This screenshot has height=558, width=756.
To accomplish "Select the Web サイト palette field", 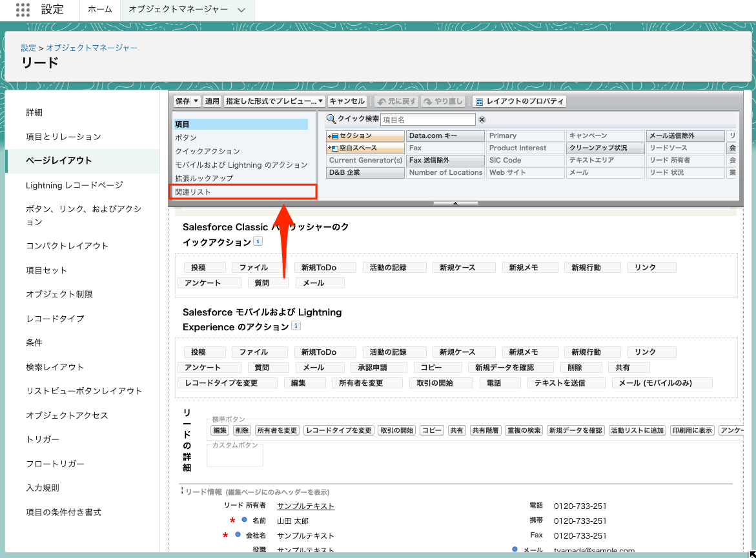I will [525, 172].
